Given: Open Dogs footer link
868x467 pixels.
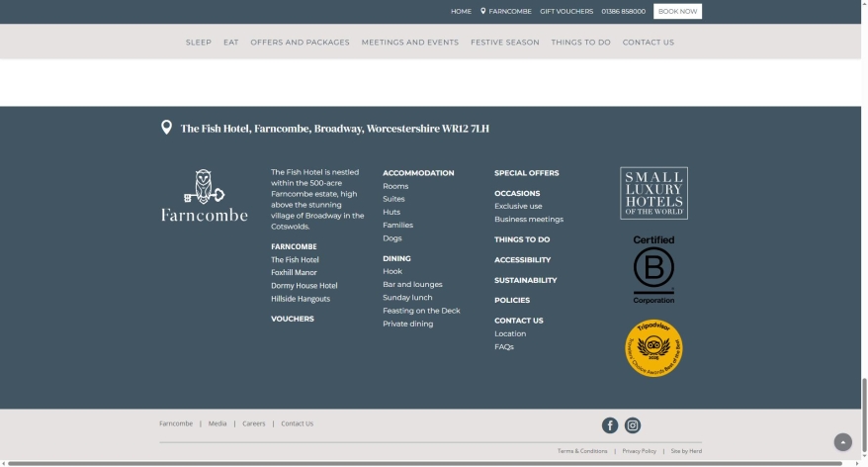Looking at the screenshot, I should (391, 238).
